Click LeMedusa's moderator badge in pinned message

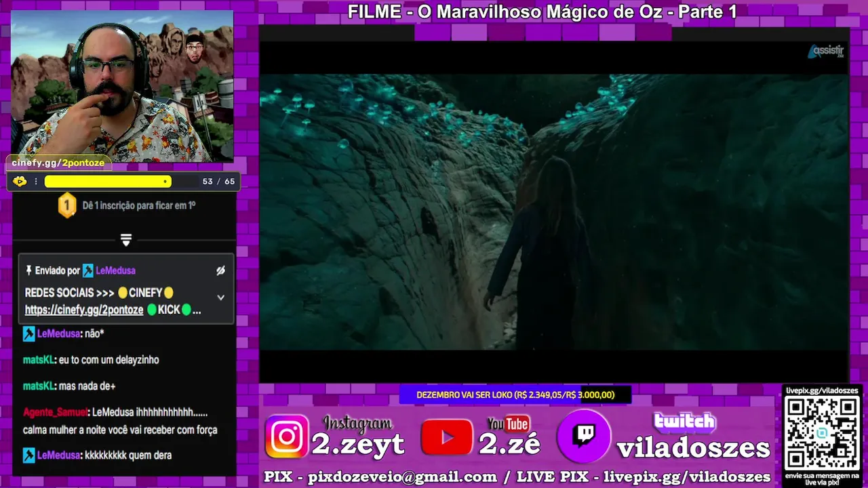[x=87, y=270]
